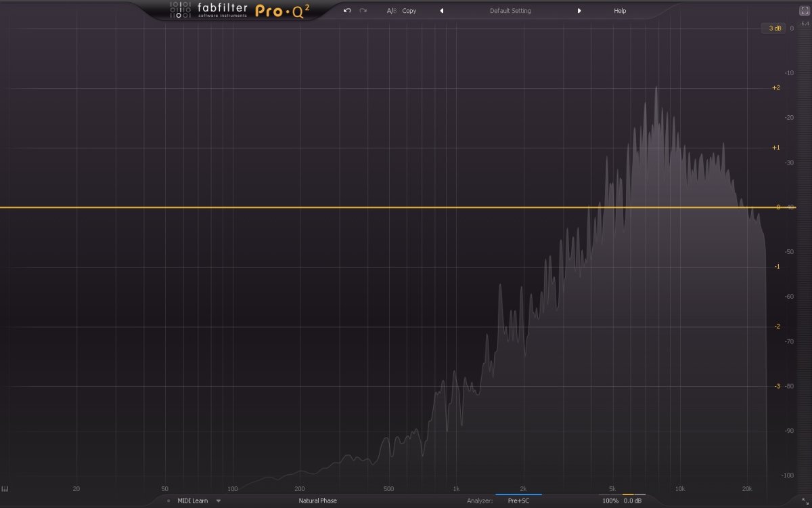Switch A/B state
812x508 pixels.
coord(391,11)
